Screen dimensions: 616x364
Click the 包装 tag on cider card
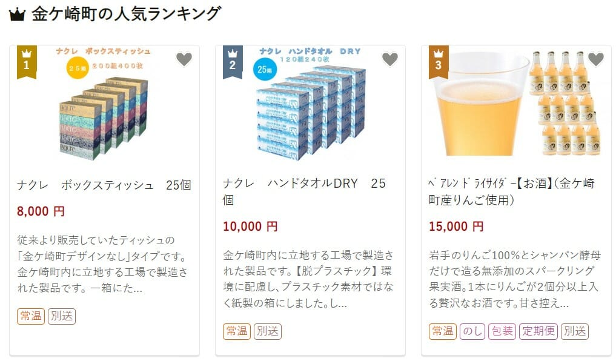pos(502,331)
